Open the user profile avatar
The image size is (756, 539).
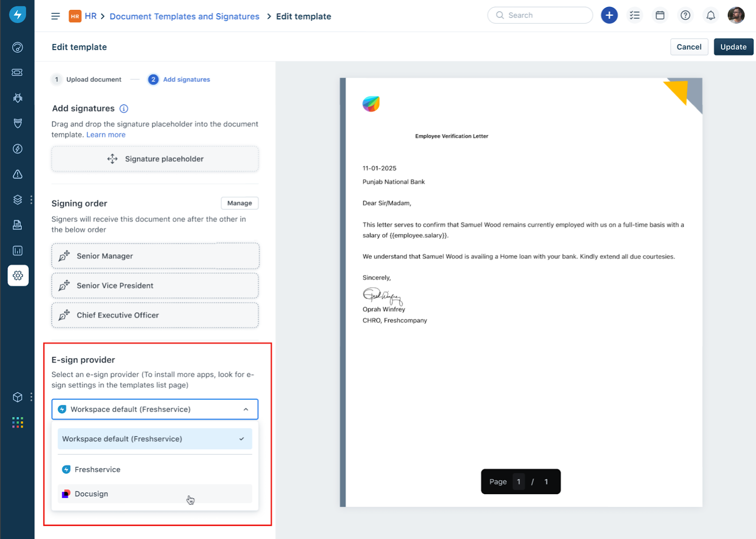click(x=736, y=15)
